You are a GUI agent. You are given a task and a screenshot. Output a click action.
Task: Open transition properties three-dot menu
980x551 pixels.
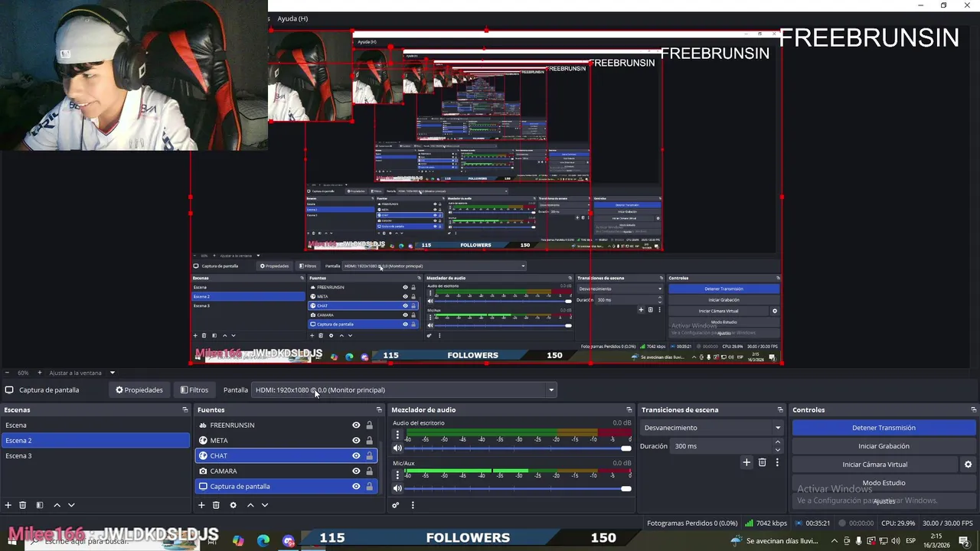[777, 462]
